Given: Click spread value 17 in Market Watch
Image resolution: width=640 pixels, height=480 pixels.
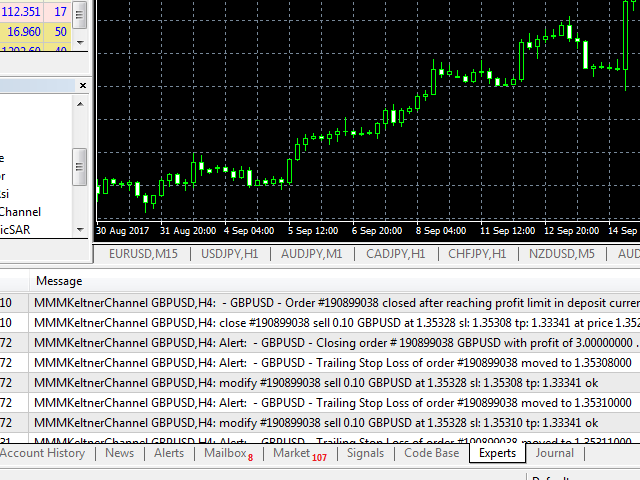Looking at the screenshot, I should (x=60, y=11).
